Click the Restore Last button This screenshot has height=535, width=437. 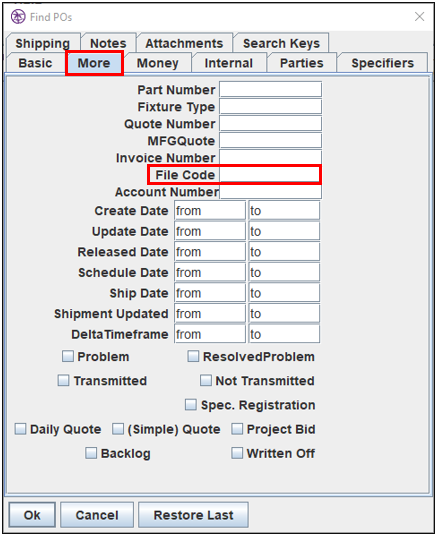point(193,515)
